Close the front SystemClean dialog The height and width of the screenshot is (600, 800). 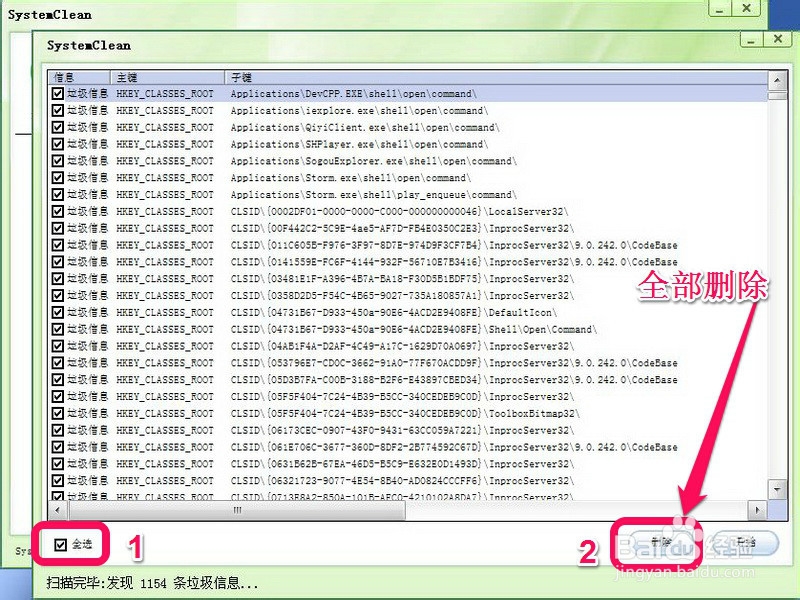click(778, 40)
